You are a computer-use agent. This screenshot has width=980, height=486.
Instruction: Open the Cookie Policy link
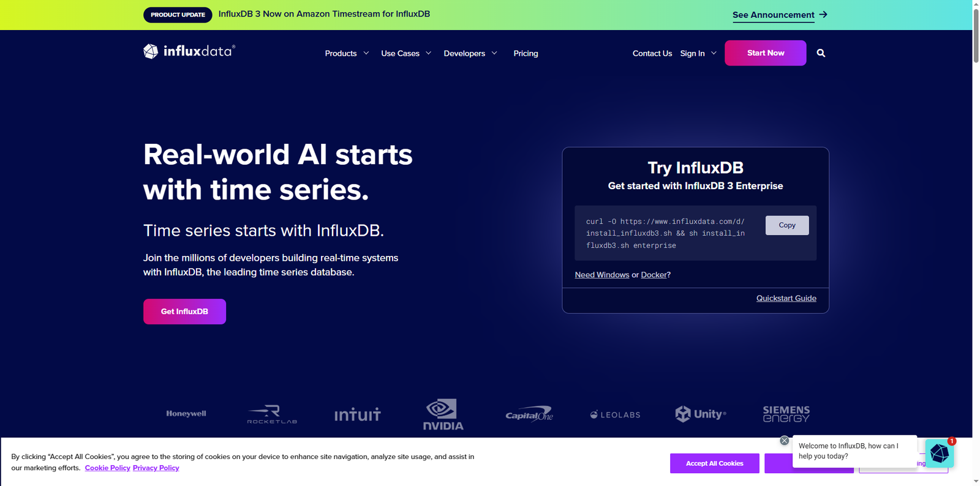[x=108, y=468]
